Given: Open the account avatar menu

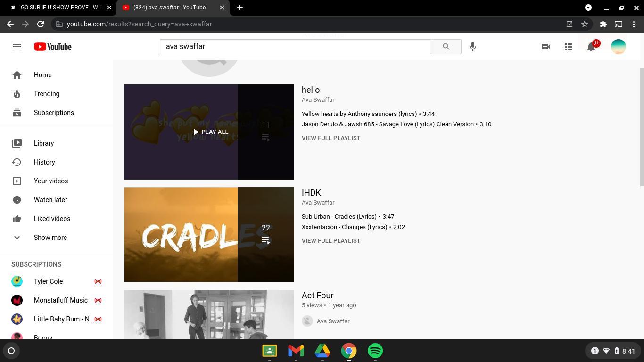Looking at the screenshot, I should click(619, 47).
